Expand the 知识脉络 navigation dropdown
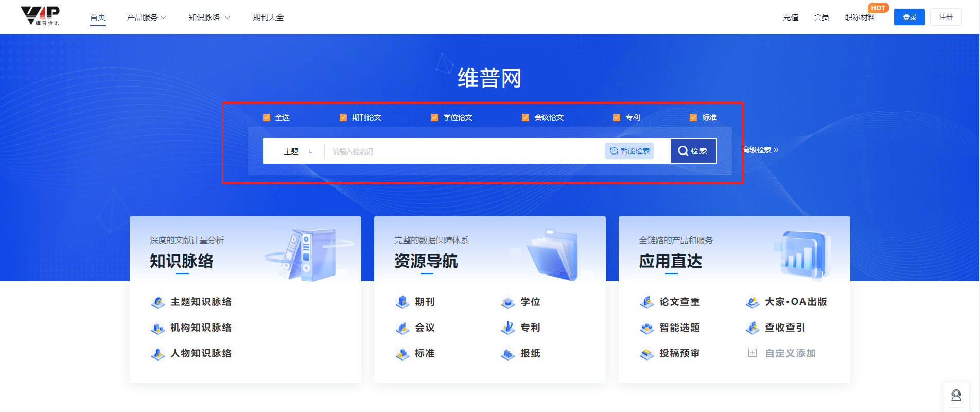This screenshot has width=980, height=412. (x=209, y=17)
